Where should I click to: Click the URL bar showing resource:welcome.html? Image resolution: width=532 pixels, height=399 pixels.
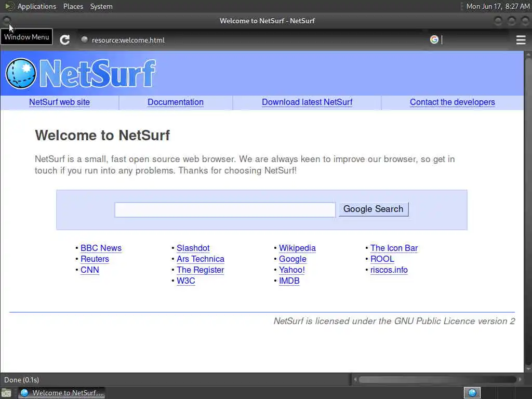pyautogui.click(x=251, y=40)
